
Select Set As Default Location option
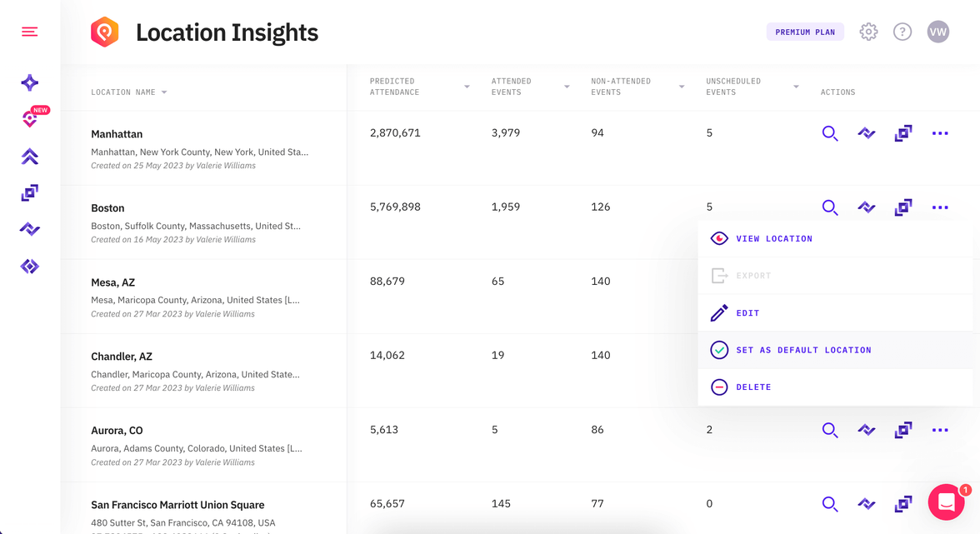(x=803, y=350)
